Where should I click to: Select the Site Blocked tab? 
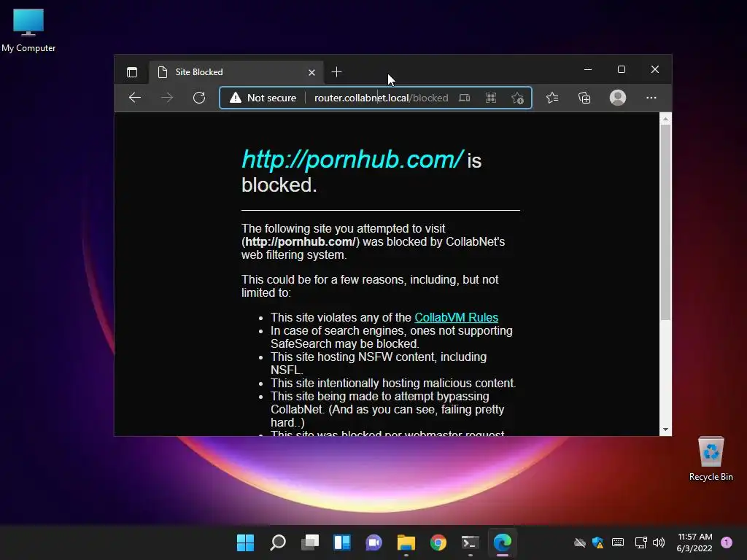click(237, 72)
